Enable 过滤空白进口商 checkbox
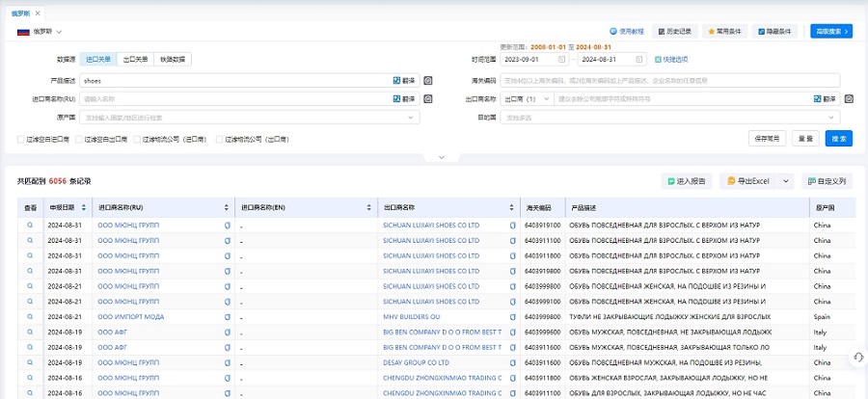 coord(21,139)
